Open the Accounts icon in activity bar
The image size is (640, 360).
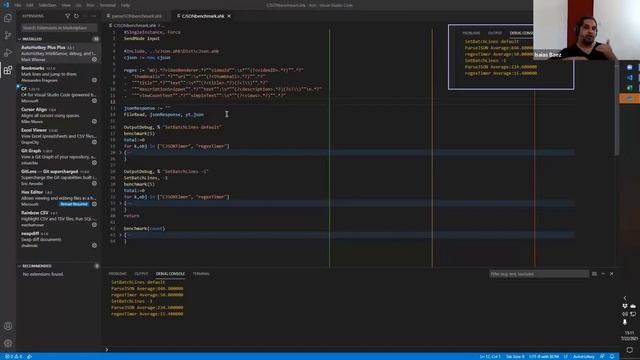tap(8, 326)
